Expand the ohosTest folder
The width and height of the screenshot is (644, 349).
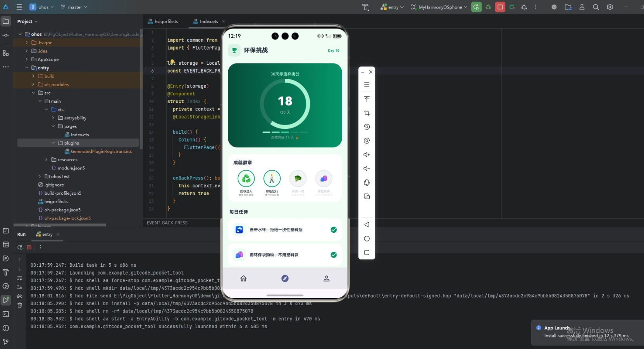[x=40, y=176]
